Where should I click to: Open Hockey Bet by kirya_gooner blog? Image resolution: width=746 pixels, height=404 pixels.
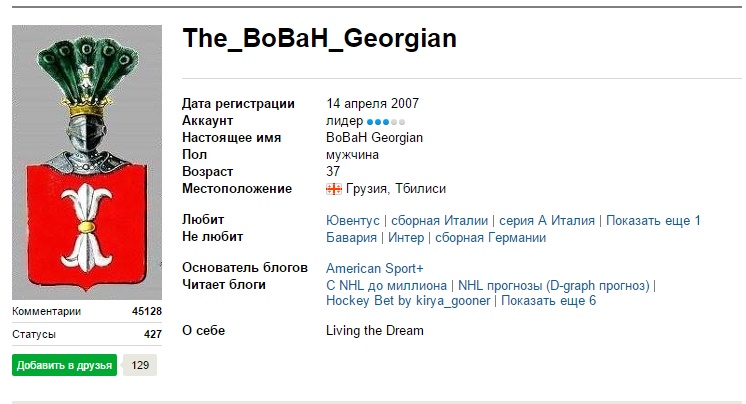408,300
